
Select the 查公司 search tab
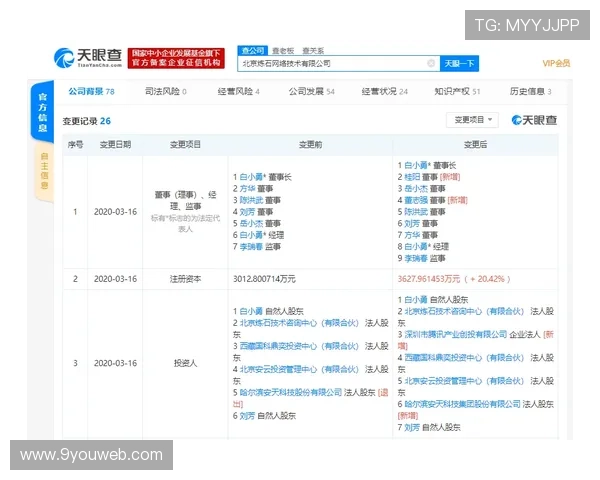[252, 51]
